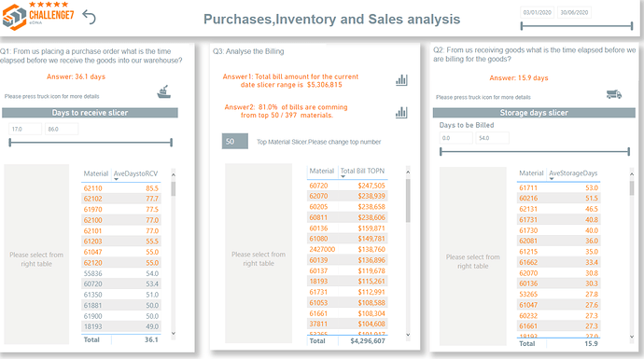Click receive table scroll down arrow
The width and height of the screenshot is (644, 359).
tap(174, 334)
